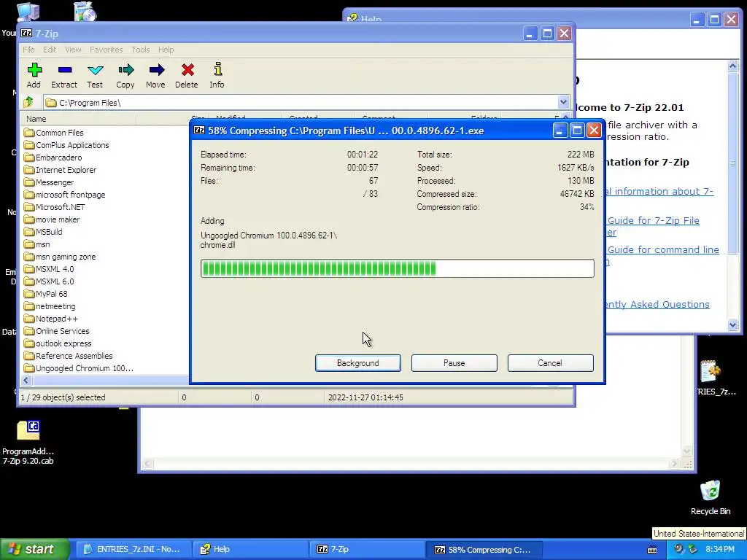Select the MSXML 6.0 folder
Viewport: 747px width, 560px height.
[49, 281]
